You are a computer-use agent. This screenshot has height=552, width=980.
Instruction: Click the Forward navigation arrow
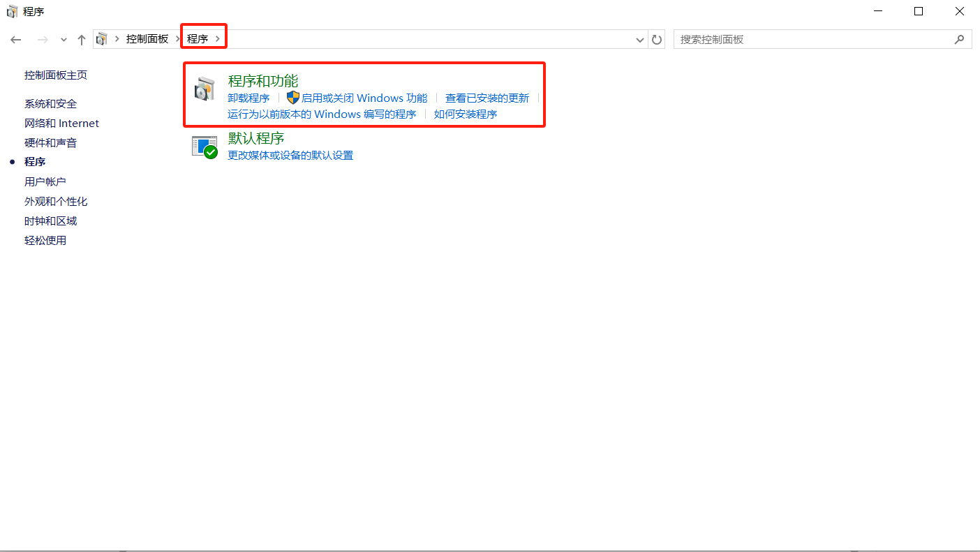pos(43,40)
